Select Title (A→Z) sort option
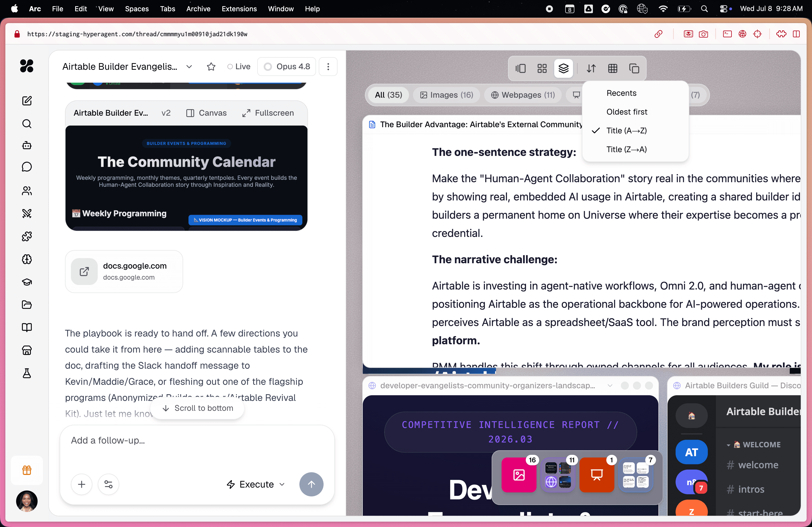The height and width of the screenshot is (527, 812). tap(635, 131)
